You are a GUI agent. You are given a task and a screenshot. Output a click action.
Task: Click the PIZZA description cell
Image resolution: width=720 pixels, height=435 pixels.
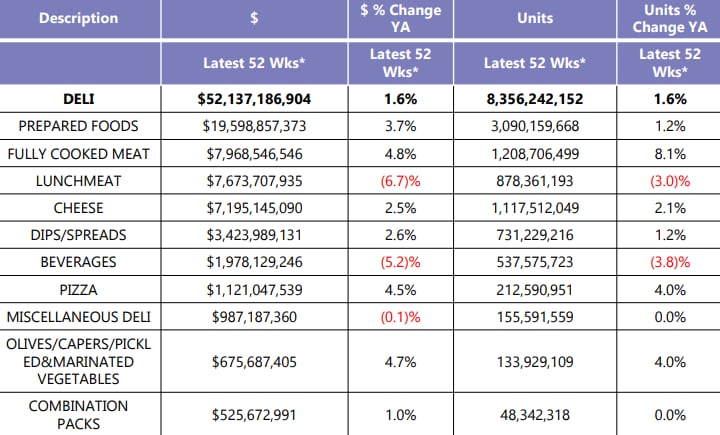coord(79,289)
